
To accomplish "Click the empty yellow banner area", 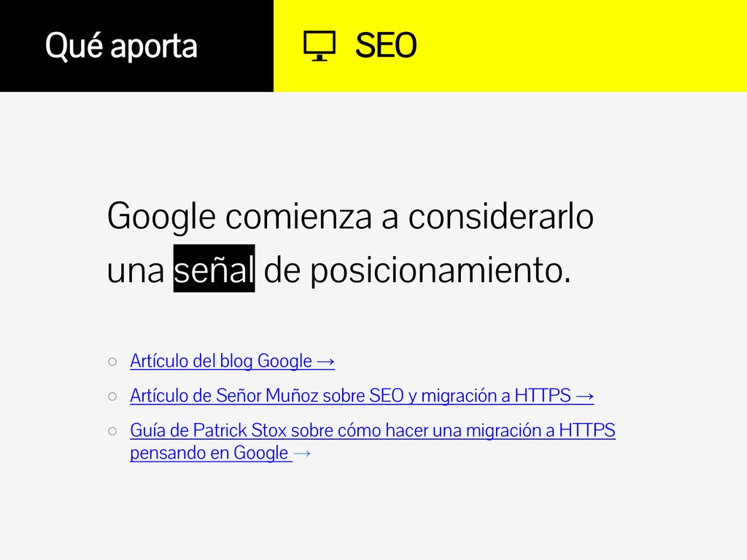I will point(581,46).
